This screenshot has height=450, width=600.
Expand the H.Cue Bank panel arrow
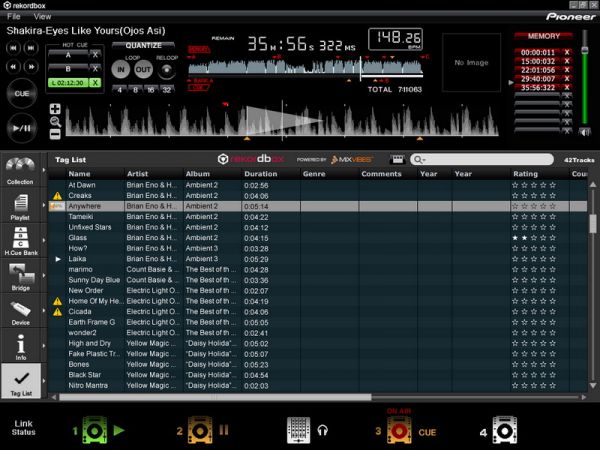[44, 240]
